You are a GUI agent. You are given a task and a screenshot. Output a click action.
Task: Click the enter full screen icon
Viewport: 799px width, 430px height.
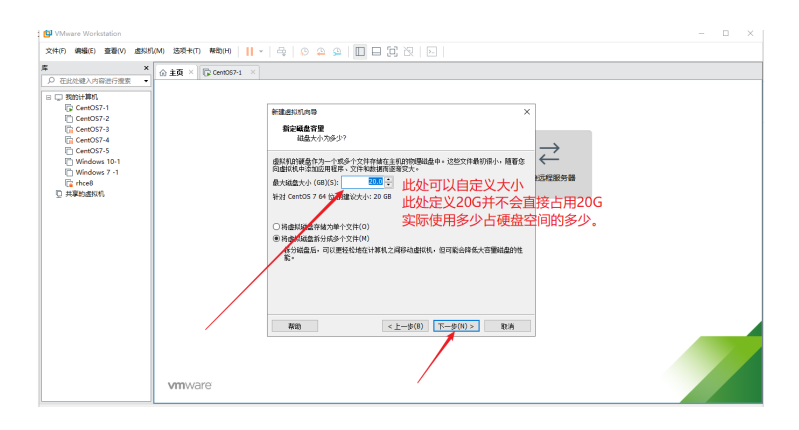(x=392, y=51)
